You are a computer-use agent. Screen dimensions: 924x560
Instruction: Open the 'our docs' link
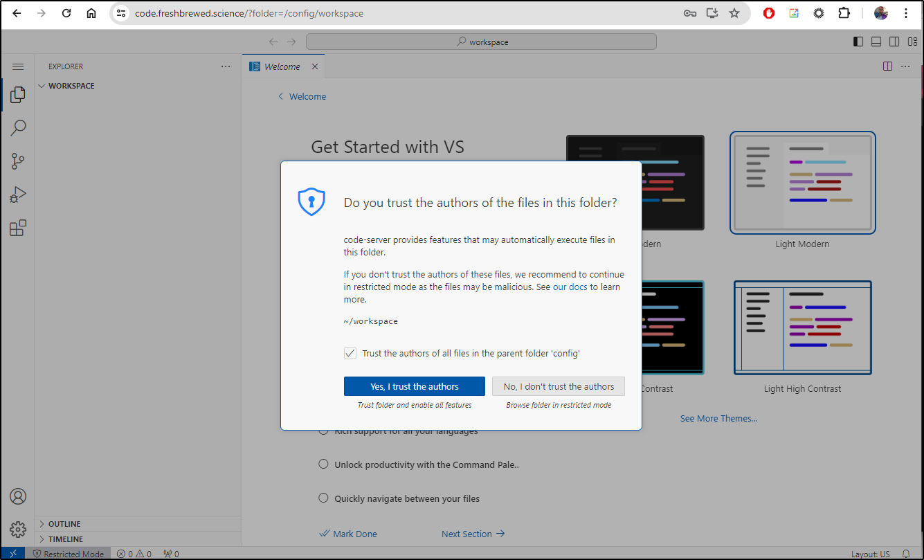coord(570,287)
